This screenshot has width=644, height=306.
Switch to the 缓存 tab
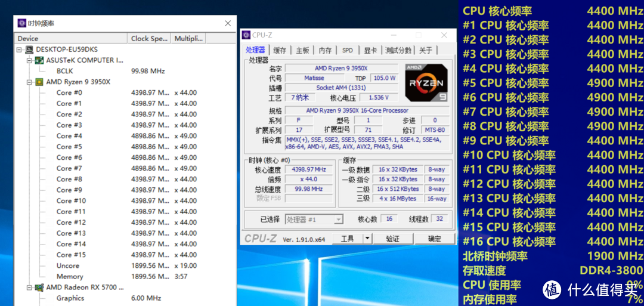click(280, 50)
